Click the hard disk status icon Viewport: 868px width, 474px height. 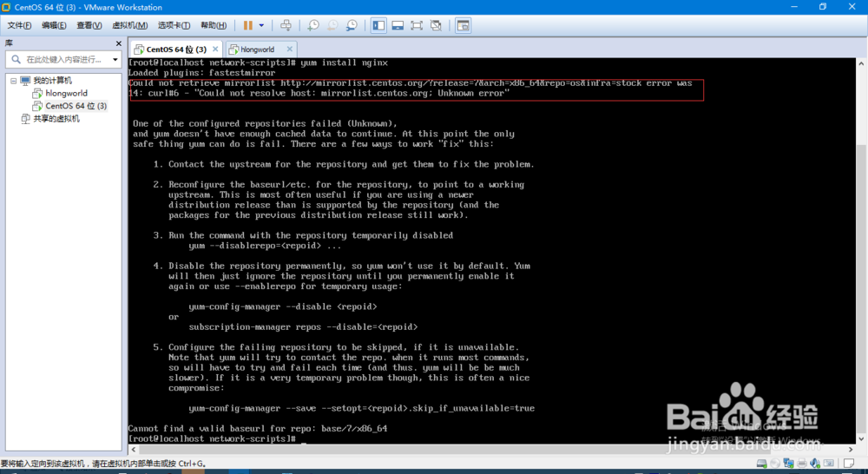tap(762, 464)
